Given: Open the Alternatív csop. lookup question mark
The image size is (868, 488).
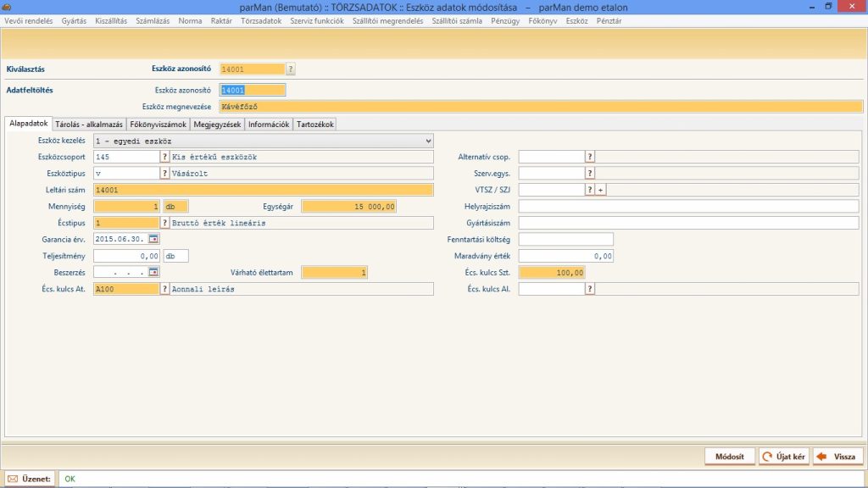Looking at the screenshot, I should coord(590,157).
